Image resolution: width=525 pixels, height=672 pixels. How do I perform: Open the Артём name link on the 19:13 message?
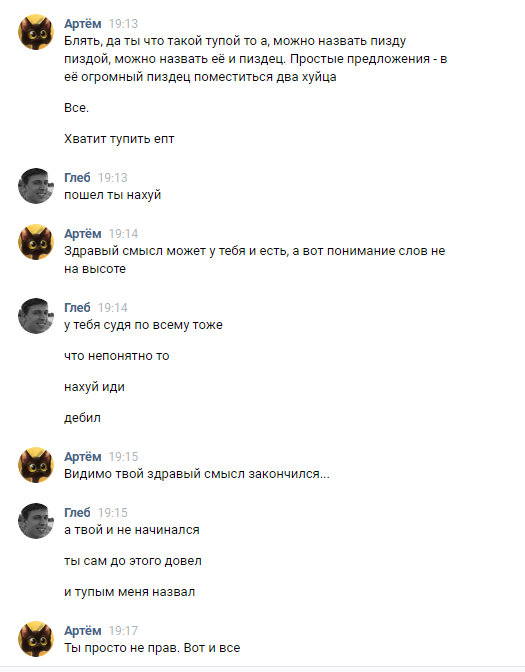[x=83, y=24]
